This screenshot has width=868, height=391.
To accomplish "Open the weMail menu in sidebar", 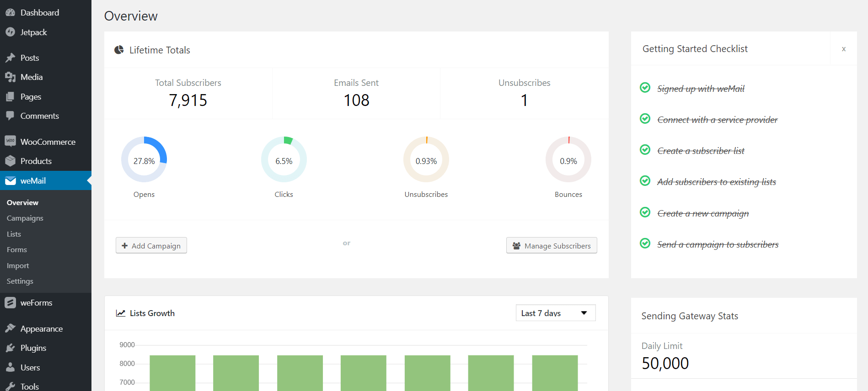I will tap(33, 181).
